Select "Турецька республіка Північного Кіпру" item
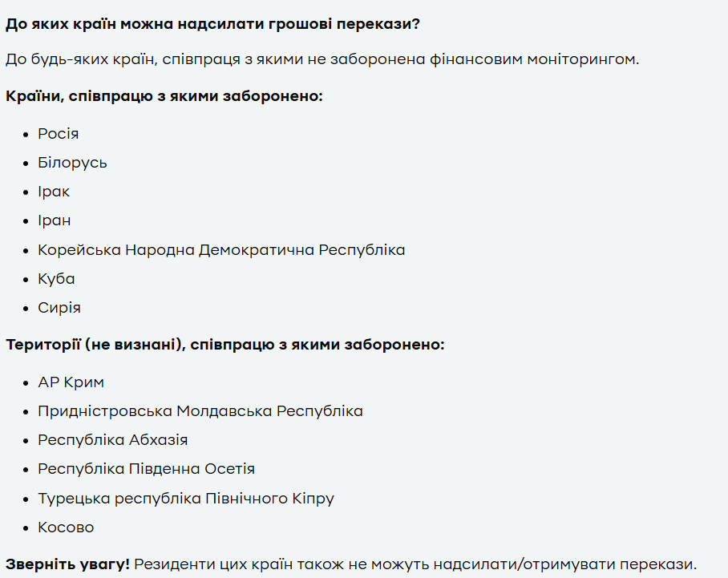728x578 pixels. [186, 499]
